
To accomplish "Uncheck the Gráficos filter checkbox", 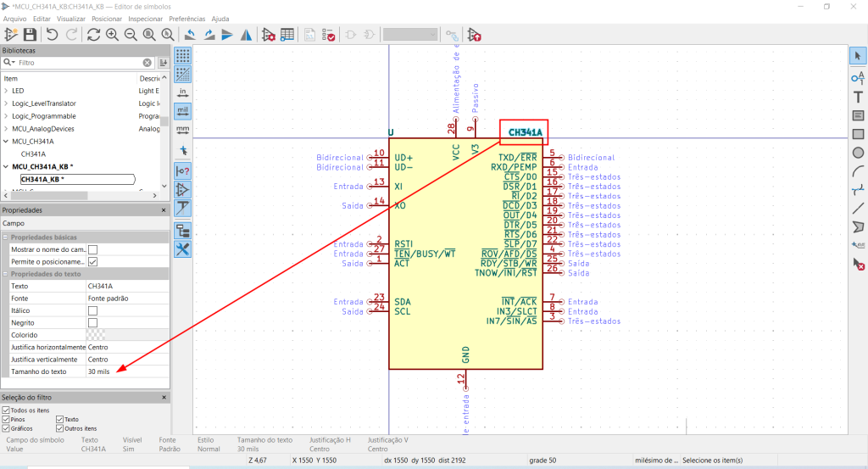I will pos(6,428).
